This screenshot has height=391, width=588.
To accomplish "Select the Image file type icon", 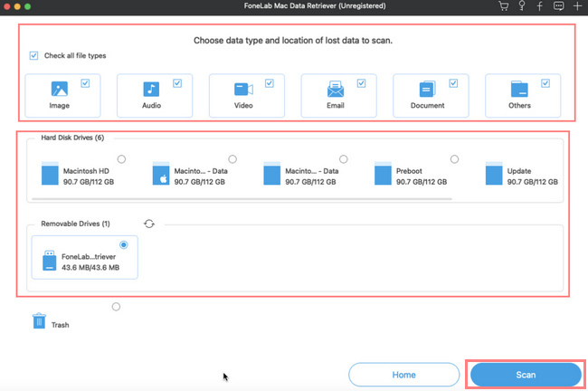I will tap(59, 89).
